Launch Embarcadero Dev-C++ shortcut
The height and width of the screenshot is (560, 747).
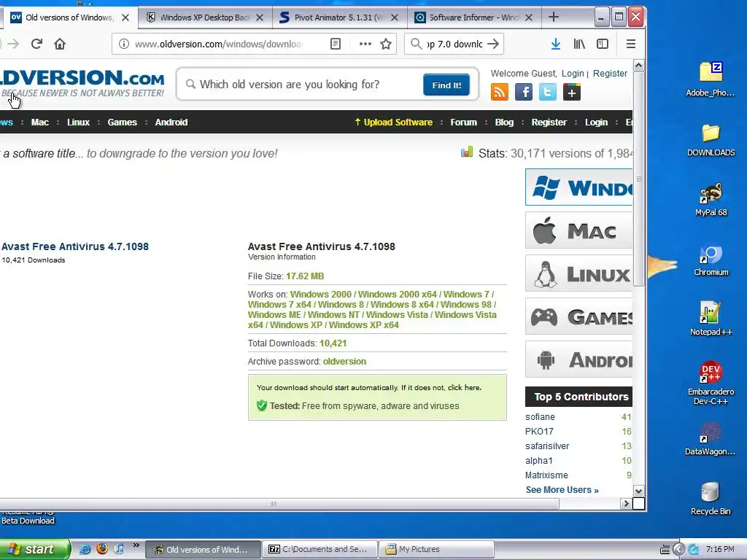pyautogui.click(x=711, y=383)
